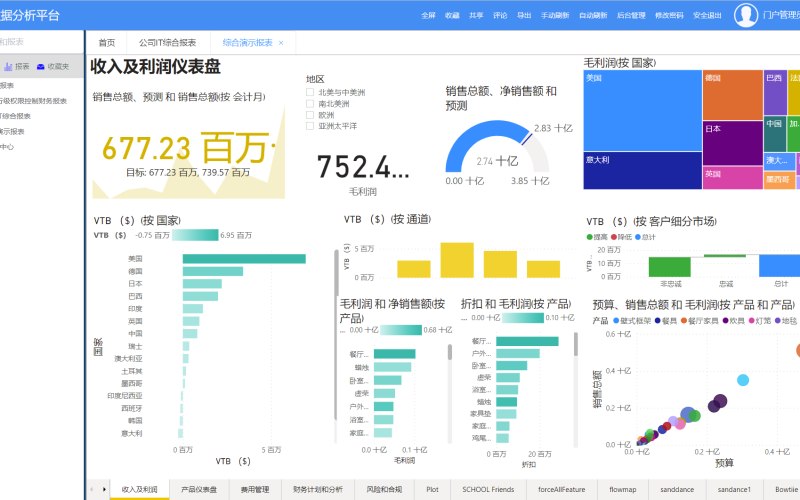The width and height of the screenshot is (800, 500).
Task: Select the 中国 teal treemap block
Action: point(775,134)
